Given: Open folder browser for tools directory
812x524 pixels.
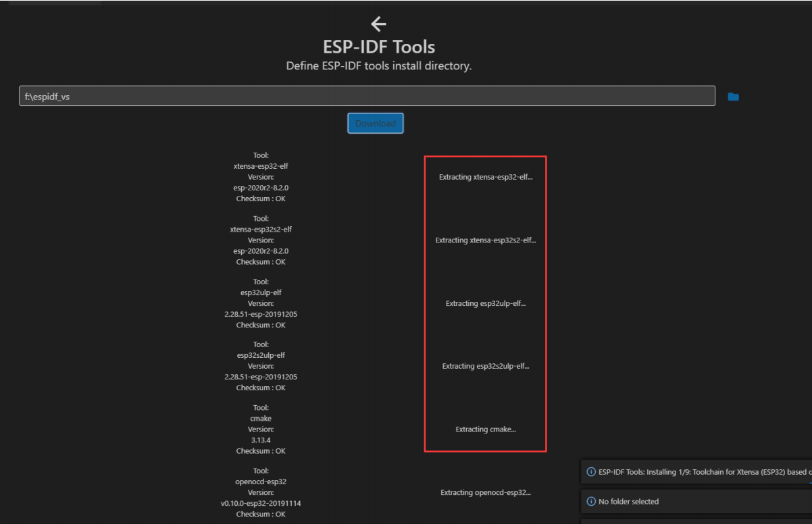Looking at the screenshot, I should pyautogui.click(x=733, y=97).
